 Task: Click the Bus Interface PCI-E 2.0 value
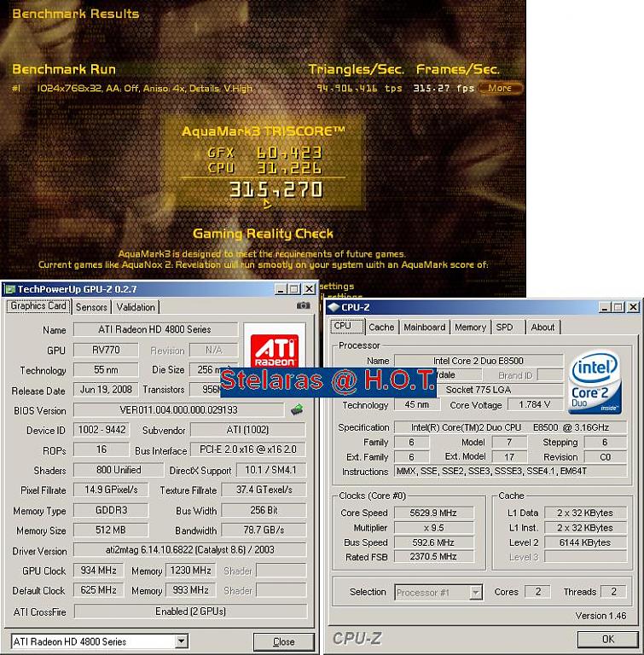pyautogui.click(x=248, y=450)
